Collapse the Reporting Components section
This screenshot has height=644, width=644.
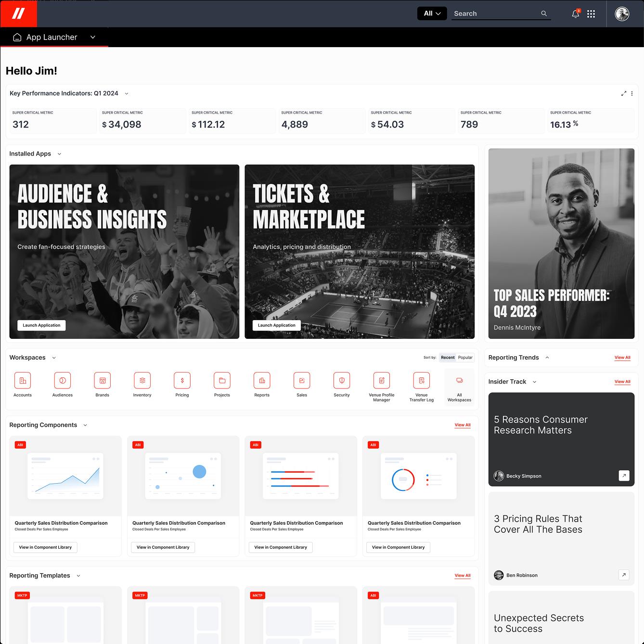[85, 425]
